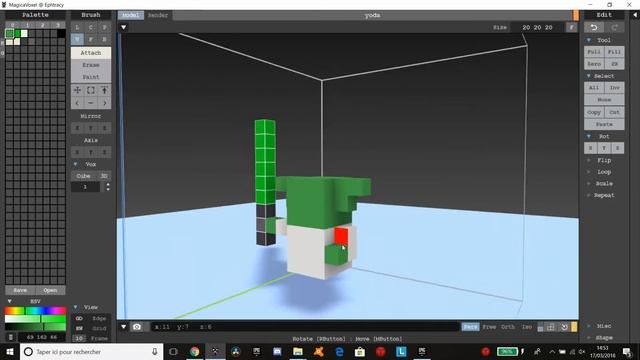Screen dimensions: 640x360
Task: Select the Pers camera mode
Action: pyautogui.click(x=470, y=327)
